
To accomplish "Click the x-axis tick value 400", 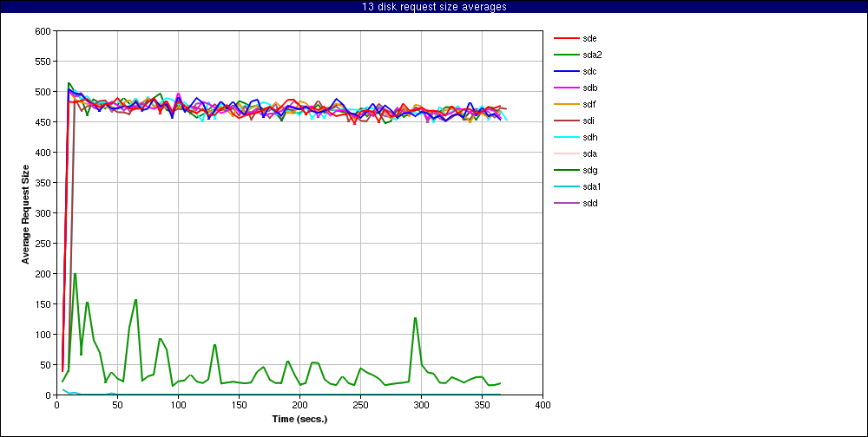I will tap(543, 405).
